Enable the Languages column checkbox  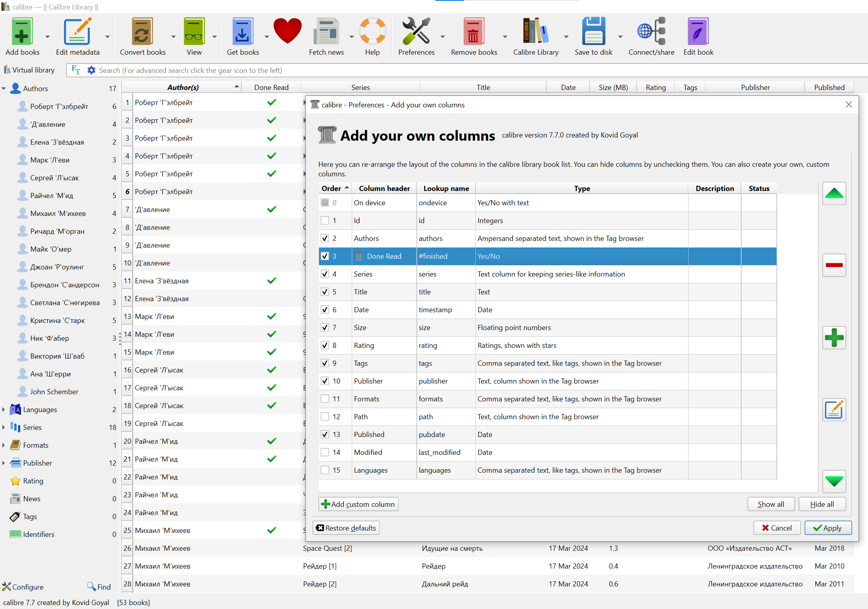(325, 470)
